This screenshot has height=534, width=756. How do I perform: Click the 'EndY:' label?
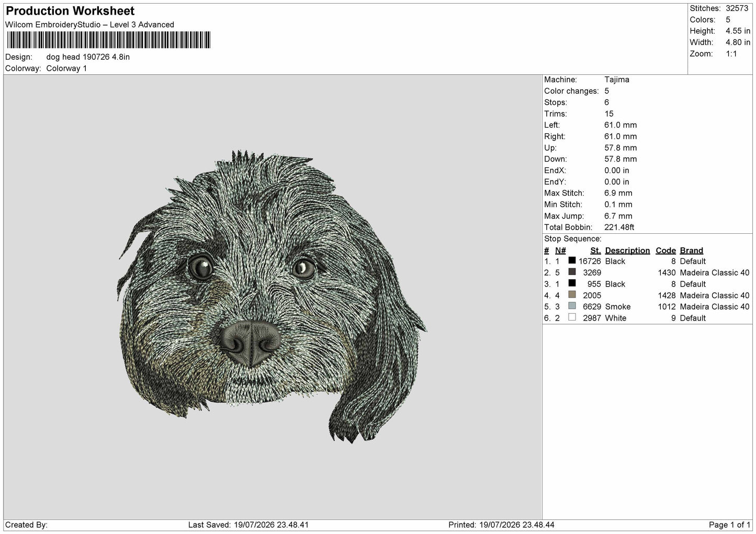pyautogui.click(x=555, y=182)
